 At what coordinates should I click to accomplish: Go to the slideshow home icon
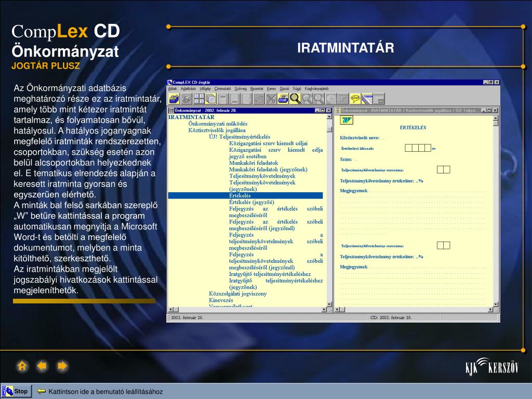(22, 366)
